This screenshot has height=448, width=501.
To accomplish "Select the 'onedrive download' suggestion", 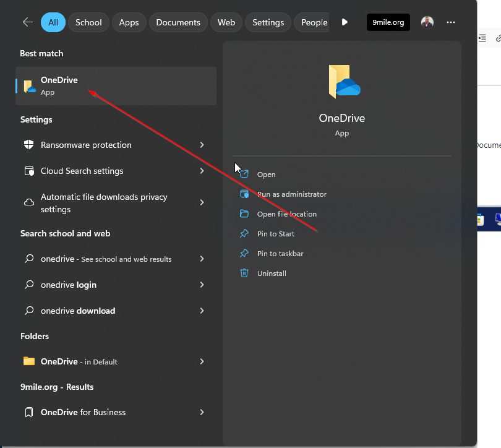I will tap(116, 311).
